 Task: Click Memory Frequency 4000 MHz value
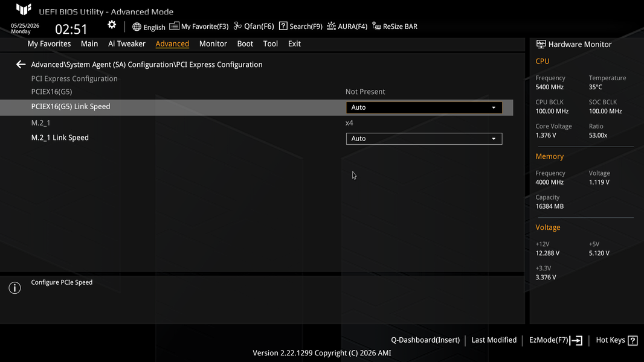pos(550,182)
